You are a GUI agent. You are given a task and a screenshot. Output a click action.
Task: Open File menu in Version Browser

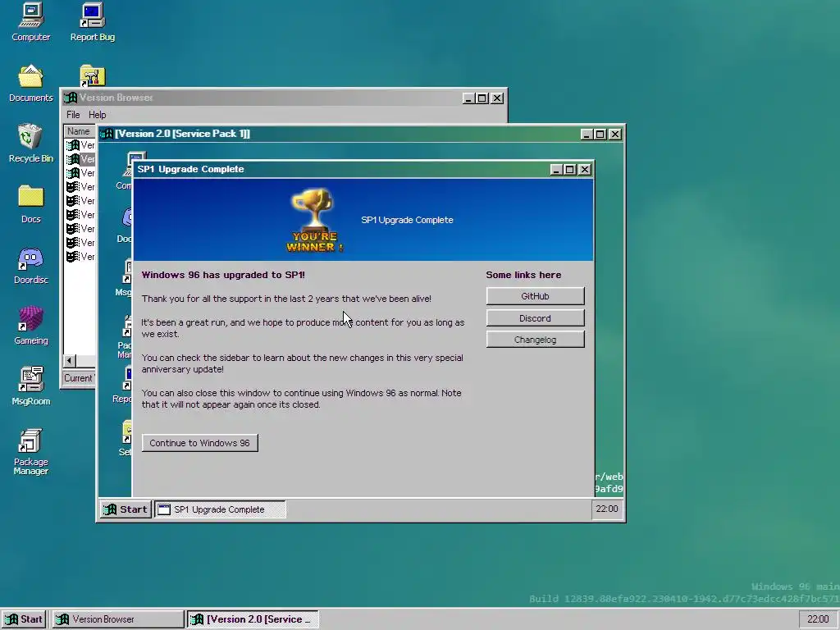tap(73, 115)
